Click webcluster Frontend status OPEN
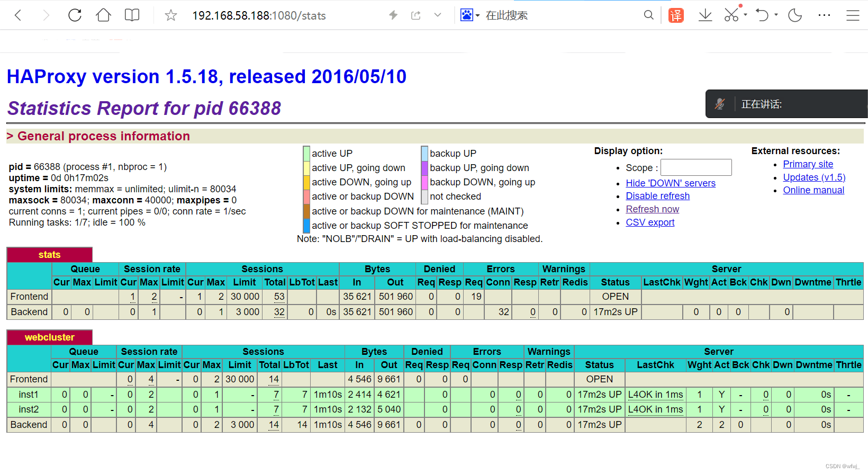Image resolution: width=868 pixels, height=474 pixels. point(599,379)
